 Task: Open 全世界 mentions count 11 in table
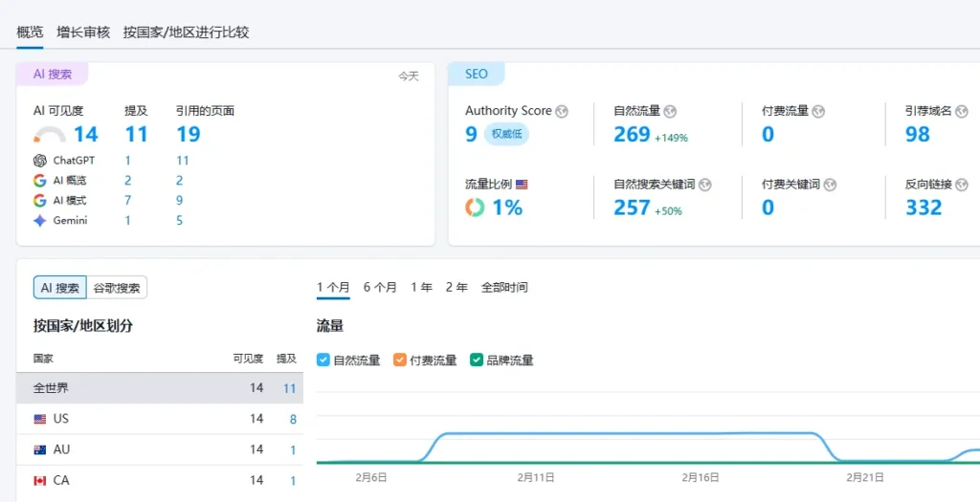tap(289, 388)
